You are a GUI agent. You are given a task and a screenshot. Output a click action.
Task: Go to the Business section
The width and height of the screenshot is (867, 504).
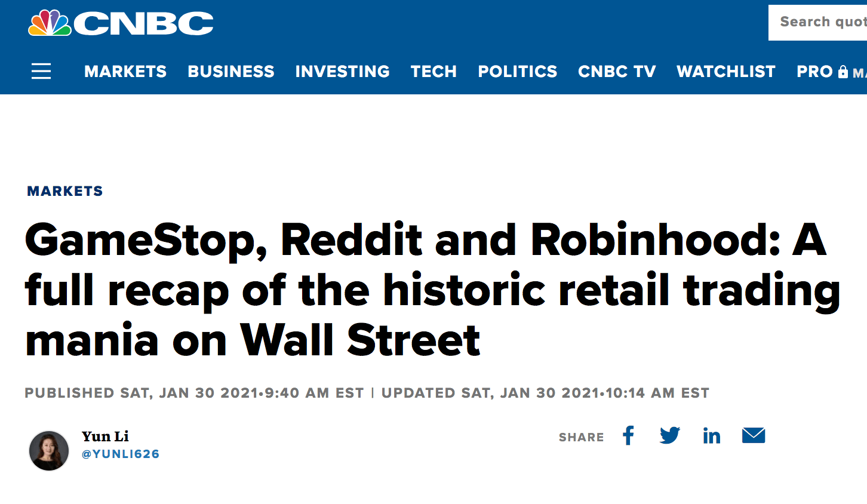click(231, 72)
